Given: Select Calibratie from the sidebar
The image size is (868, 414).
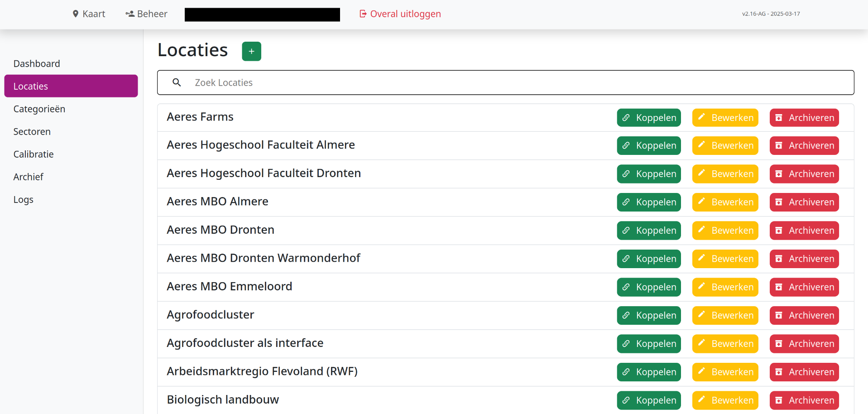Looking at the screenshot, I should (x=34, y=154).
